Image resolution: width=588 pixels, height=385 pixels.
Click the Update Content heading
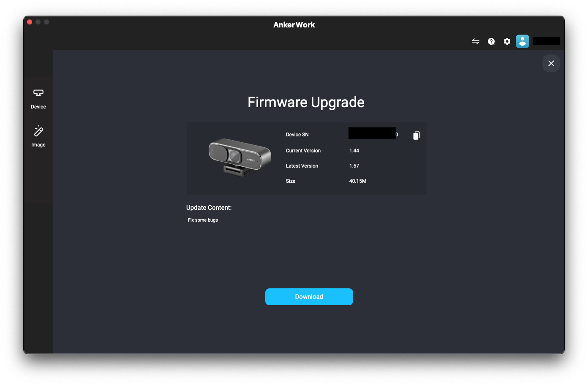tap(209, 208)
